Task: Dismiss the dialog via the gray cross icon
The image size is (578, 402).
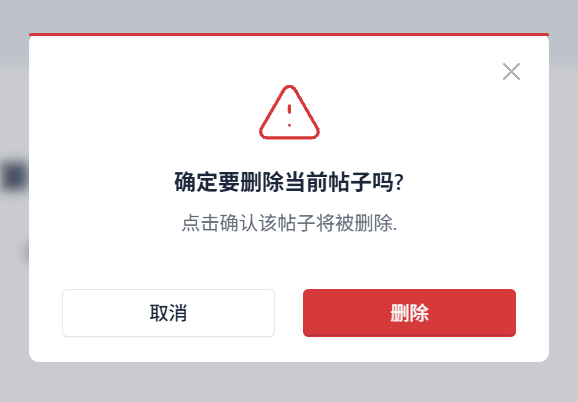Action: coord(511,71)
